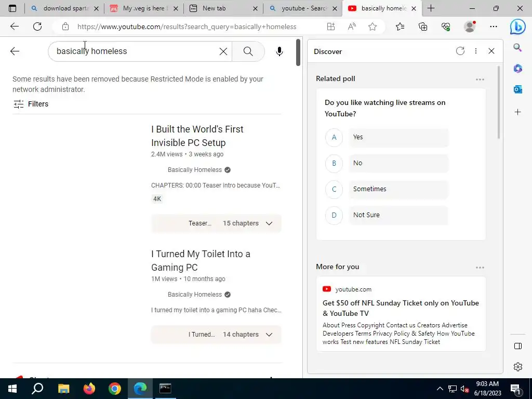Open Basically Homeless channel under Toilet video
532x399 pixels.
click(194, 295)
